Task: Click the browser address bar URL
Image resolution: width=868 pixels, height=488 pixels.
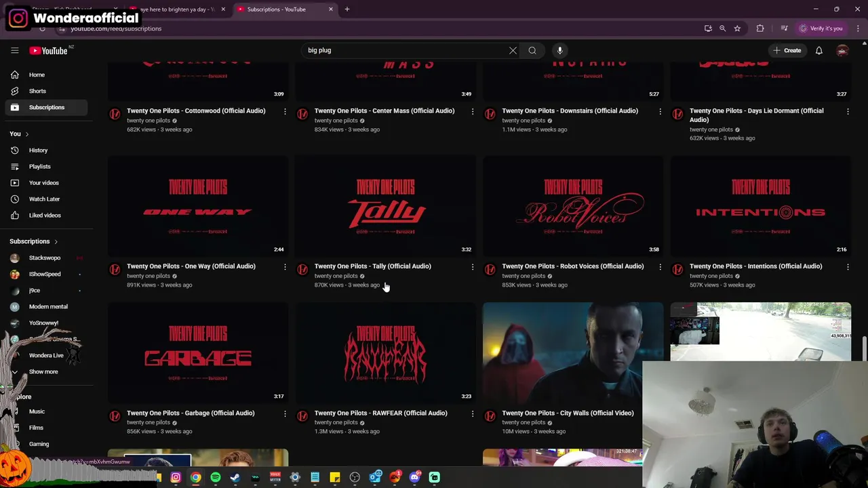Action: point(116,28)
